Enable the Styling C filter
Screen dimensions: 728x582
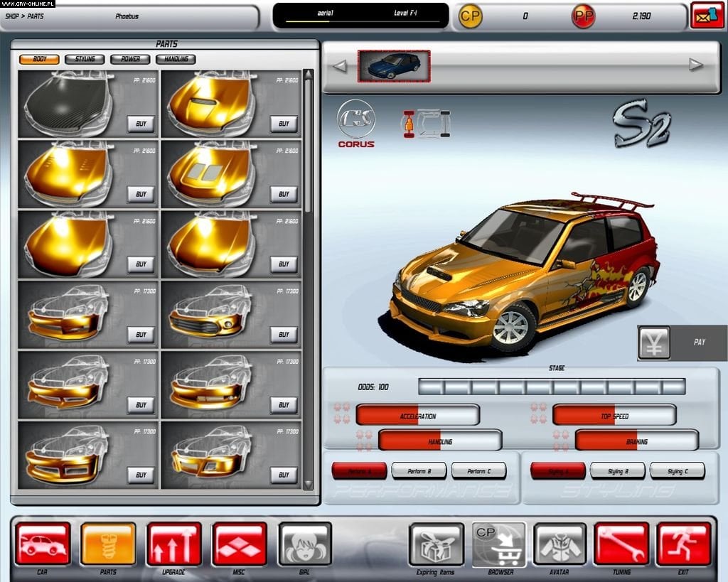click(x=676, y=470)
